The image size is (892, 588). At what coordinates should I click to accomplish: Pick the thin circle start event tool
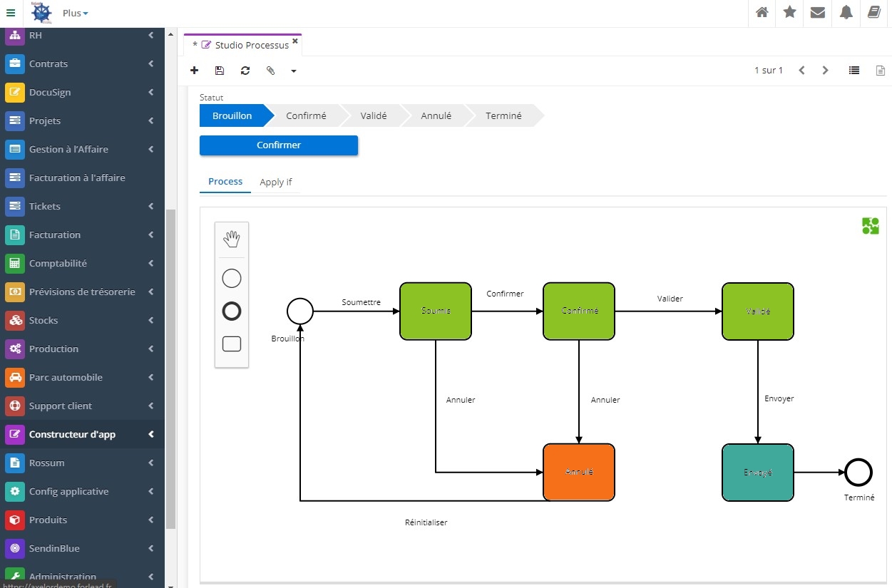click(x=231, y=279)
